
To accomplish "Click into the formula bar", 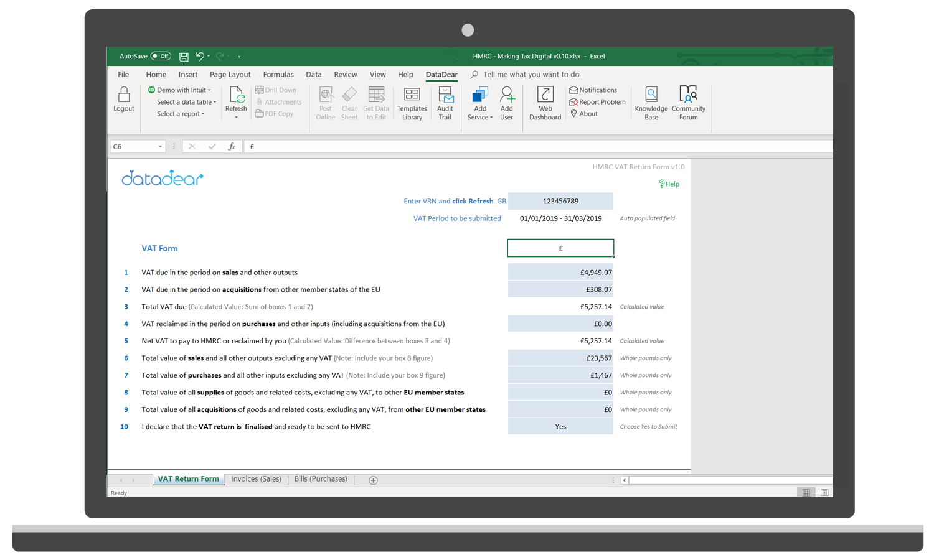I will click(x=539, y=147).
